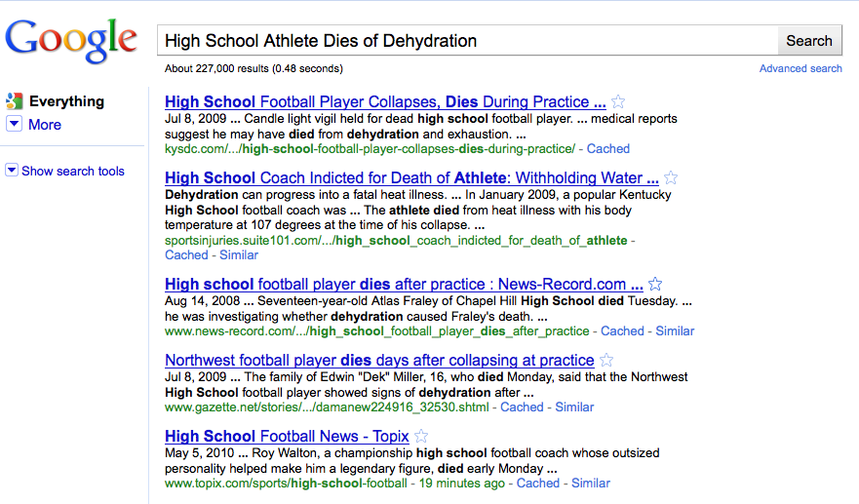Click into the search query field
The height and width of the screenshot is (504, 859).
click(x=467, y=41)
